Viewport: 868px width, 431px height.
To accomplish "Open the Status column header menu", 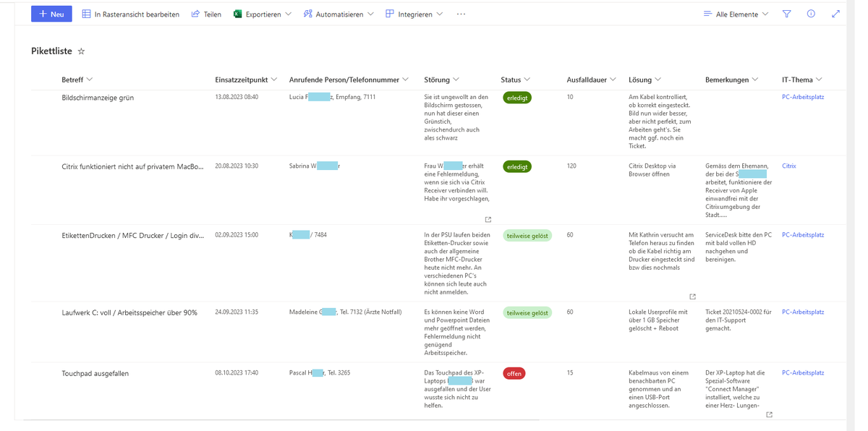I will point(515,80).
